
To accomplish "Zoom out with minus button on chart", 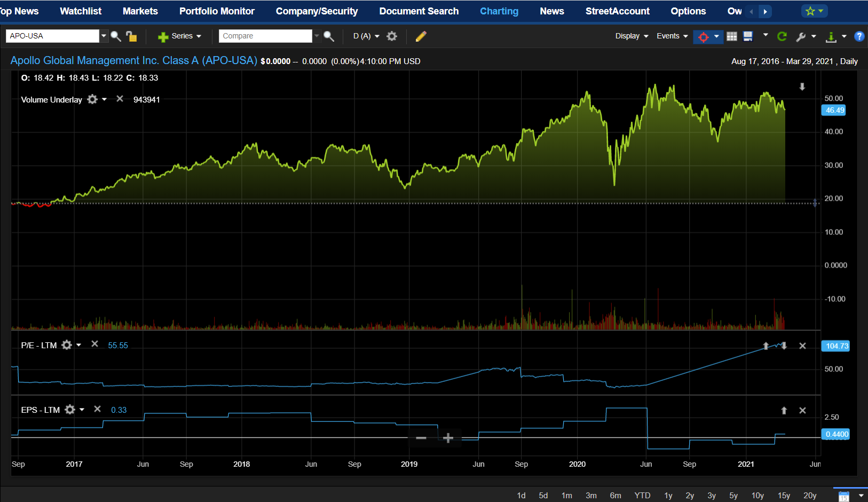I will click(x=421, y=438).
